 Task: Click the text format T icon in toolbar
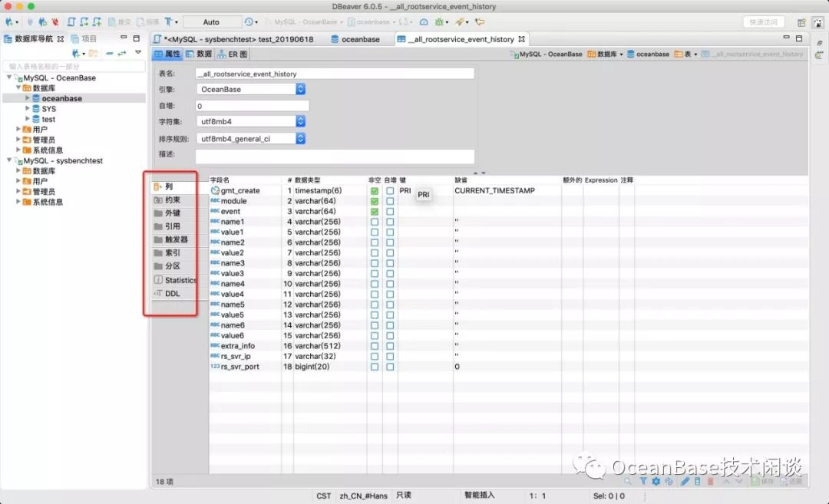[x=168, y=21]
